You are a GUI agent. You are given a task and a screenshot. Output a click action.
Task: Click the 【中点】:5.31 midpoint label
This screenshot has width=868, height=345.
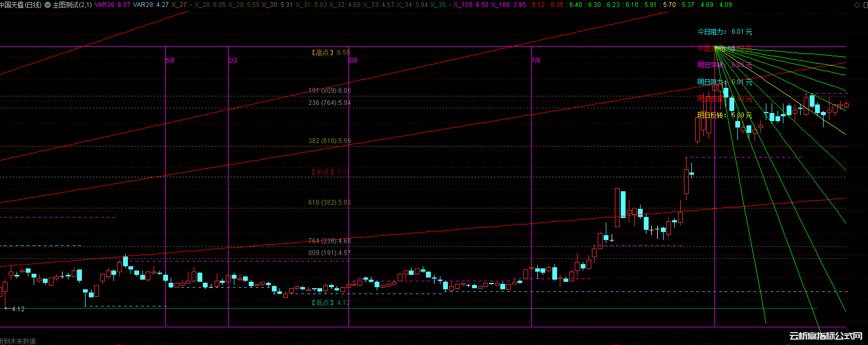coord(330,172)
